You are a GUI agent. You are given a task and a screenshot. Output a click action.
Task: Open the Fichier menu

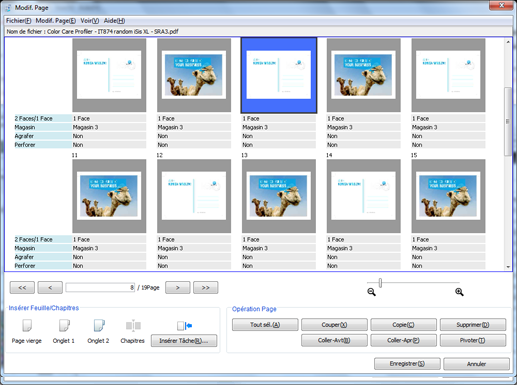tap(18, 21)
